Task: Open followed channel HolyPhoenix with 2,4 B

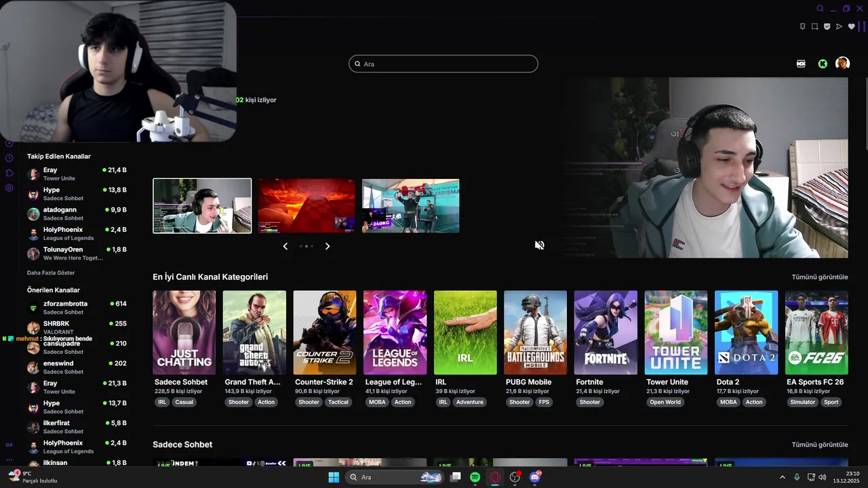Action: (77, 234)
